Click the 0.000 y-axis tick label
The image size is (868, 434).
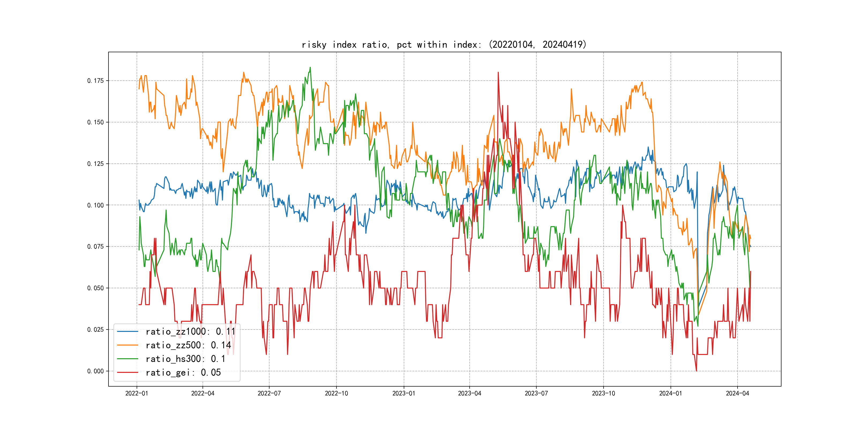coord(95,371)
